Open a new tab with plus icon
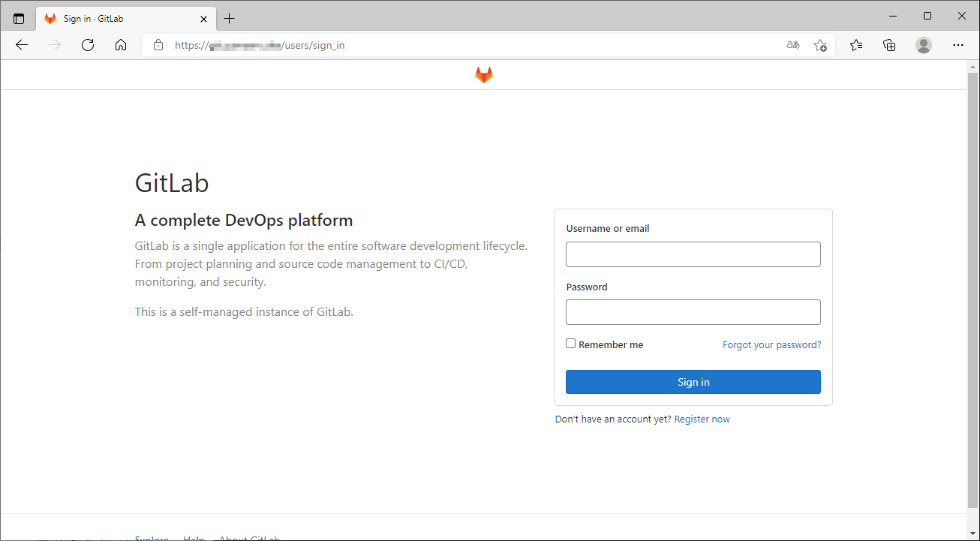 point(230,19)
